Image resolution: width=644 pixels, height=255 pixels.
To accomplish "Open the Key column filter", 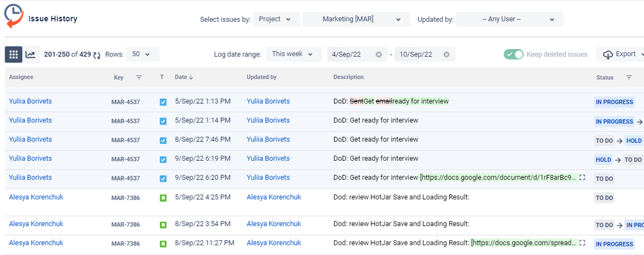I will [139, 77].
